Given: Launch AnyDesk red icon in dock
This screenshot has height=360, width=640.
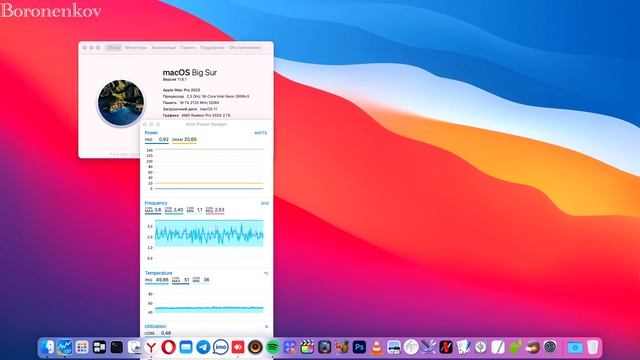Looking at the screenshot, I should (x=238, y=347).
